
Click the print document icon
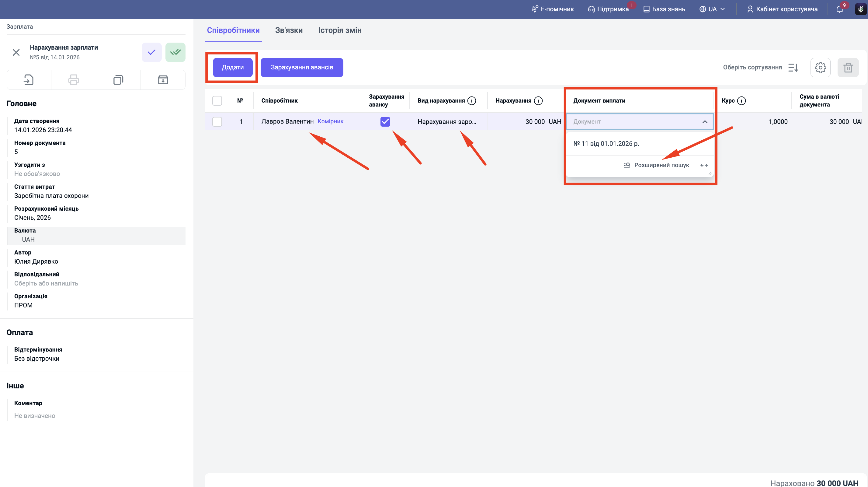[74, 80]
